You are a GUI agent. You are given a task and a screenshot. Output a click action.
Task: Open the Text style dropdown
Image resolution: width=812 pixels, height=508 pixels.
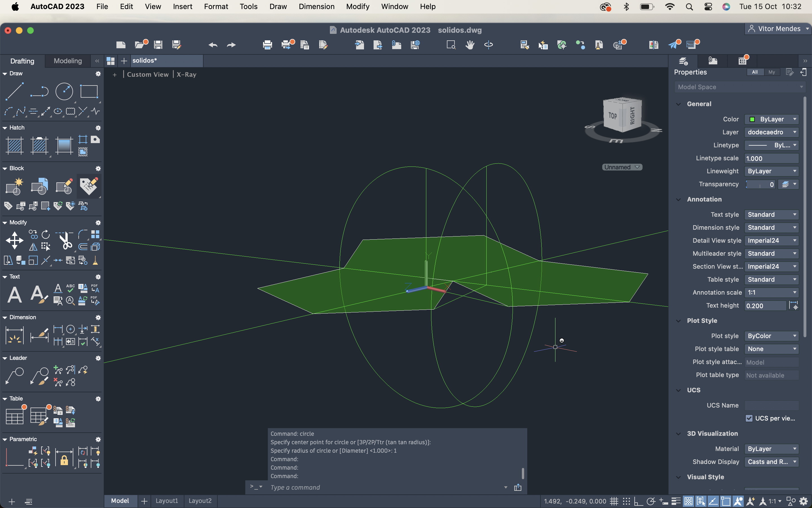(771, 214)
